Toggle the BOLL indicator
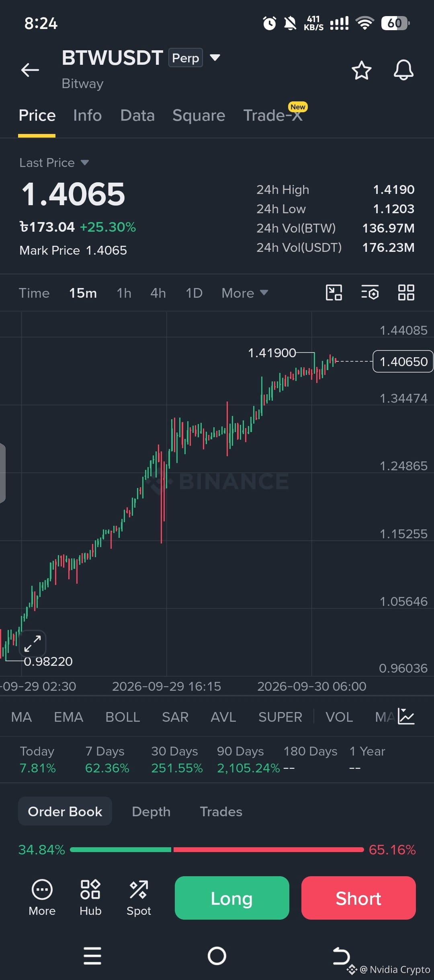434x980 pixels. click(x=123, y=717)
